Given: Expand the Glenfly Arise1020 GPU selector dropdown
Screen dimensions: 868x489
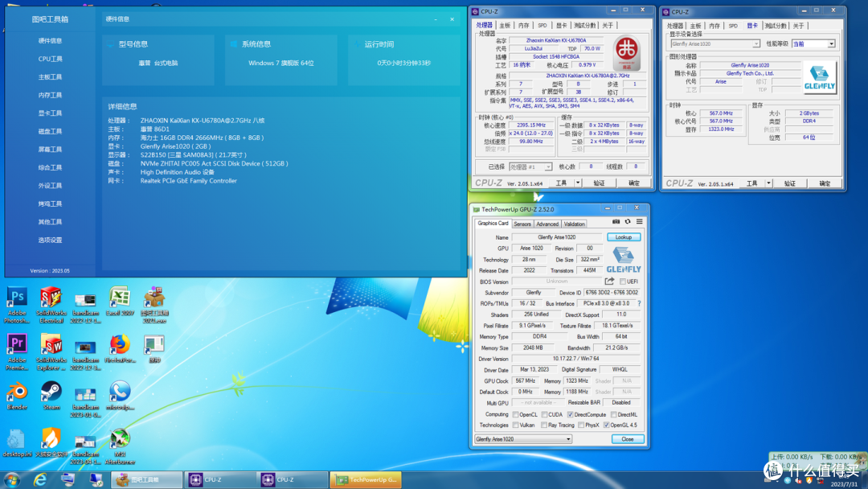Looking at the screenshot, I should [523, 439].
